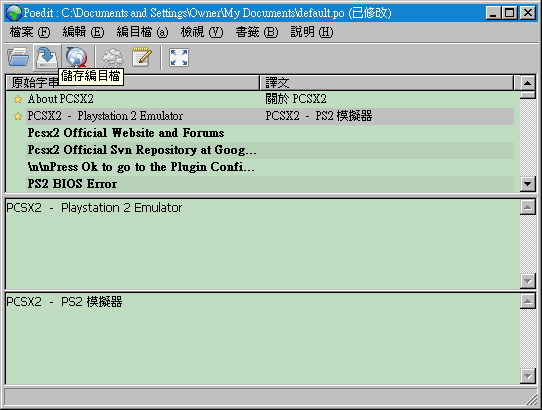542x410 pixels.
Task: Open the 編目檔 (a) menu
Action: click(x=142, y=32)
